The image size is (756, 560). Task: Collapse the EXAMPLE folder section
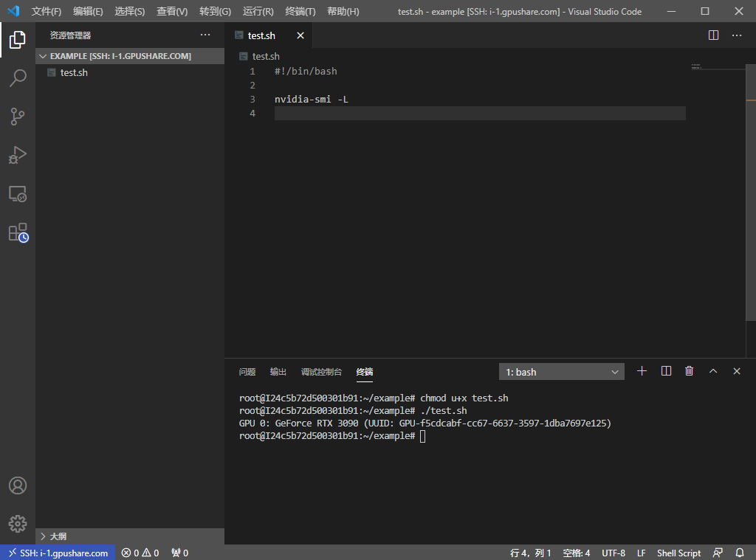(129, 56)
